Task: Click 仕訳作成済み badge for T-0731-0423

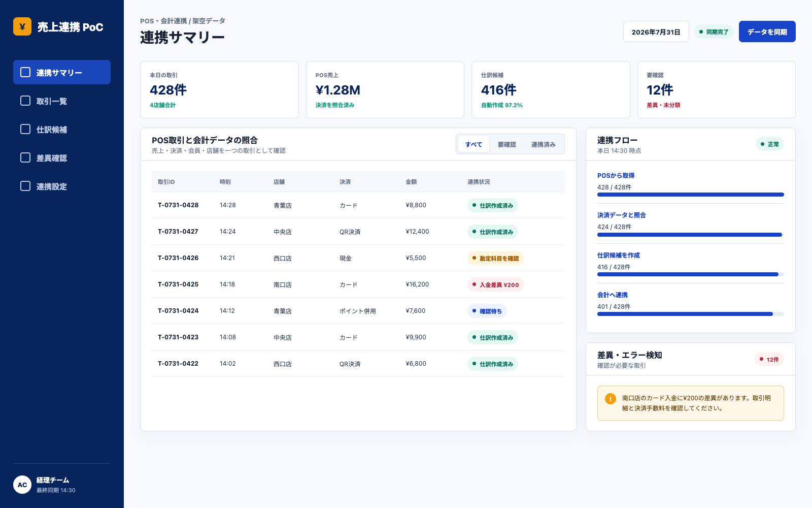Action: (x=493, y=337)
